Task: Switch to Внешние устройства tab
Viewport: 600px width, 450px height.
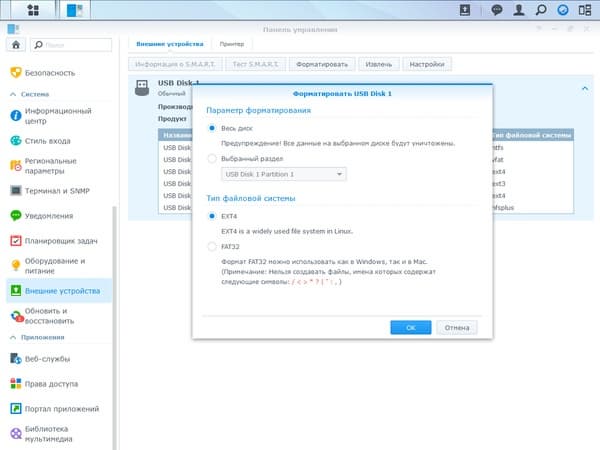Action: [x=170, y=44]
